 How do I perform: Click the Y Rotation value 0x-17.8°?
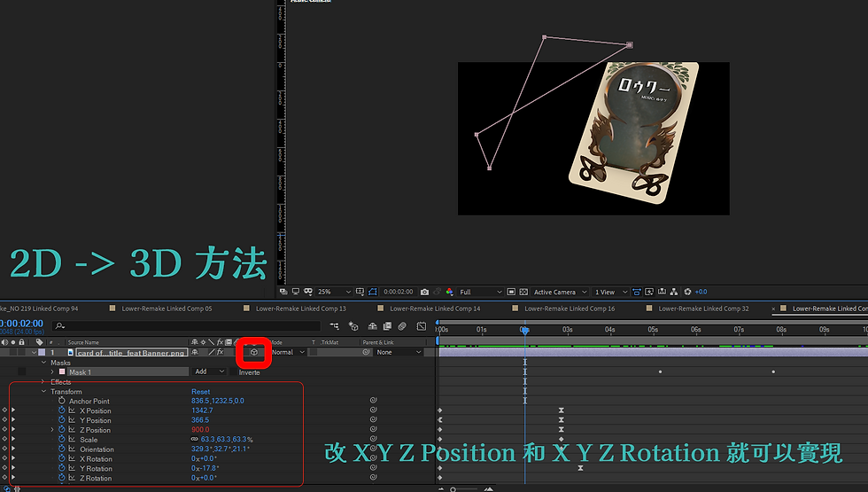tap(205, 469)
